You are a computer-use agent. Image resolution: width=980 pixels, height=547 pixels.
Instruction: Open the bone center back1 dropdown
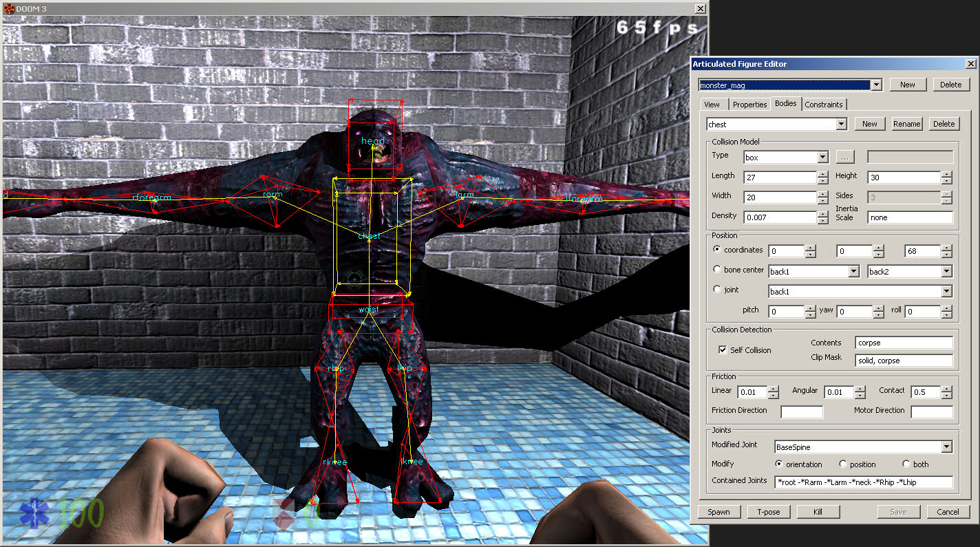[853, 272]
